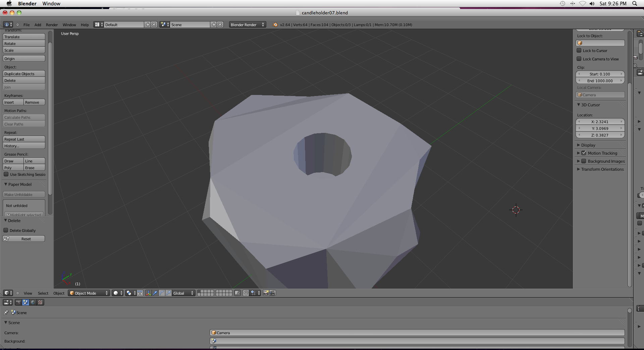The width and height of the screenshot is (644, 350).
Task: Select the translate manipulator arrow icon
Action: pos(155,293)
